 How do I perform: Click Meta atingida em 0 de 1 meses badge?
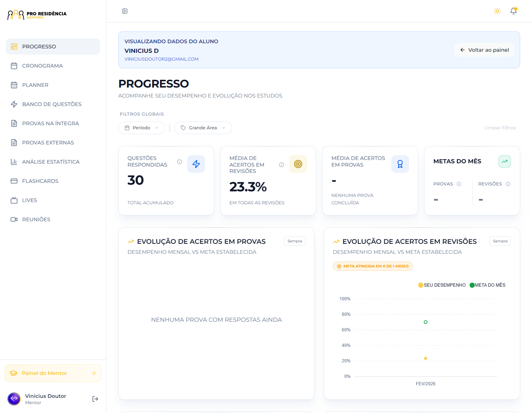pos(373,266)
